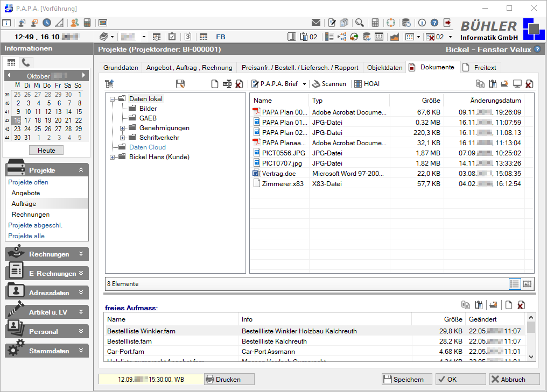The image size is (547, 392).
Task: Click the HOAI toolbar button
Action: pos(367,84)
